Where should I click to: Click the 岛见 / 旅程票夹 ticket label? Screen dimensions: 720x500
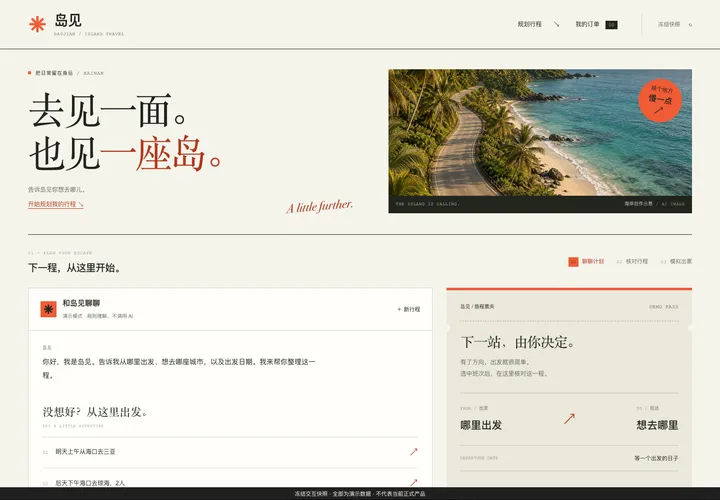[477, 306]
